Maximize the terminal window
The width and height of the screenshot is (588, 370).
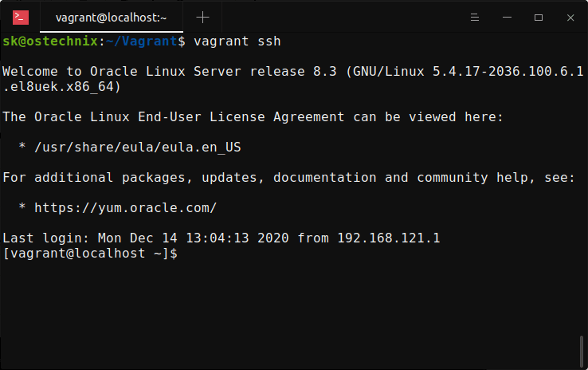539,18
